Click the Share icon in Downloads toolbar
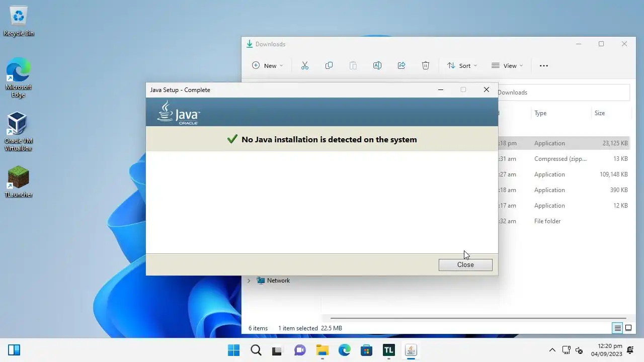This screenshot has width=644, height=362. click(x=401, y=65)
